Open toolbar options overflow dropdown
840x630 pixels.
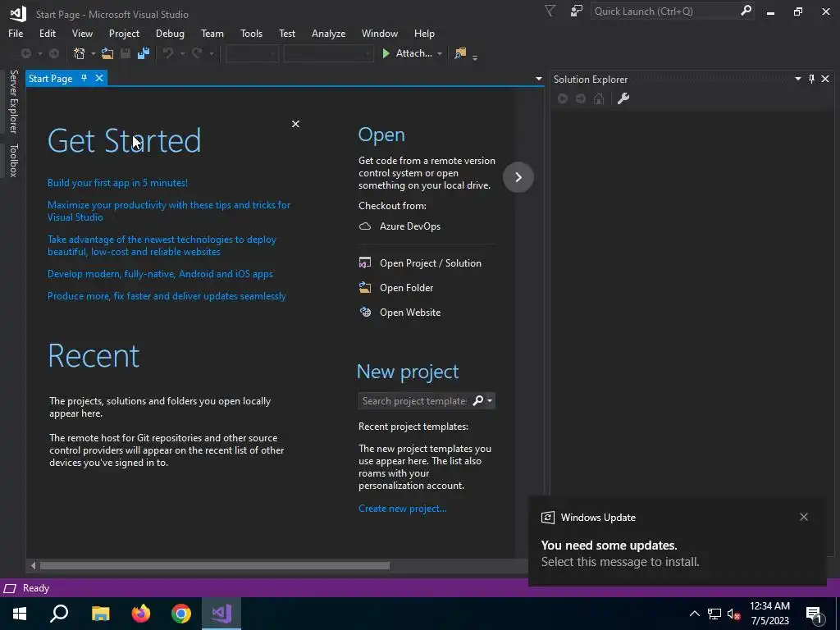coord(475,57)
